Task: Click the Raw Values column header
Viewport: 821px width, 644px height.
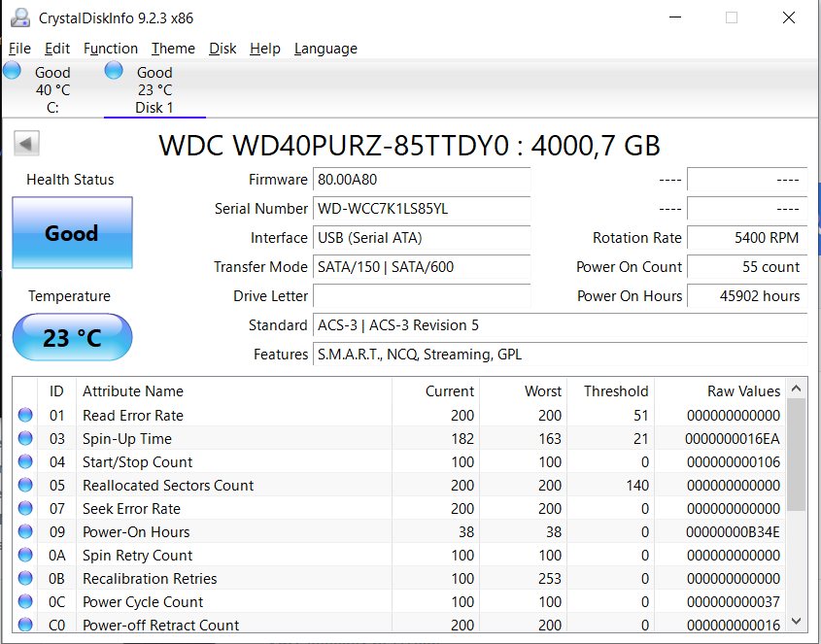Action: [743, 391]
